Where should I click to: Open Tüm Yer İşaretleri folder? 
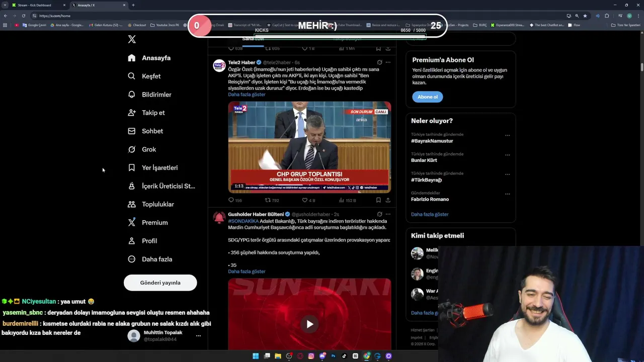click(626, 25)
